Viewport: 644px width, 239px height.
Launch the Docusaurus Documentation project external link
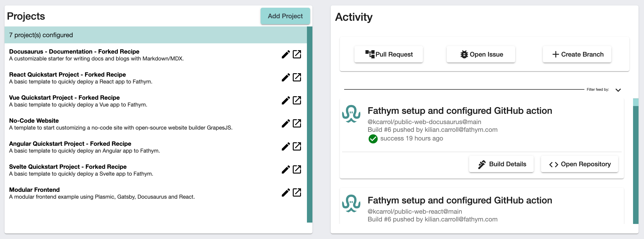[x=297, y=55]
